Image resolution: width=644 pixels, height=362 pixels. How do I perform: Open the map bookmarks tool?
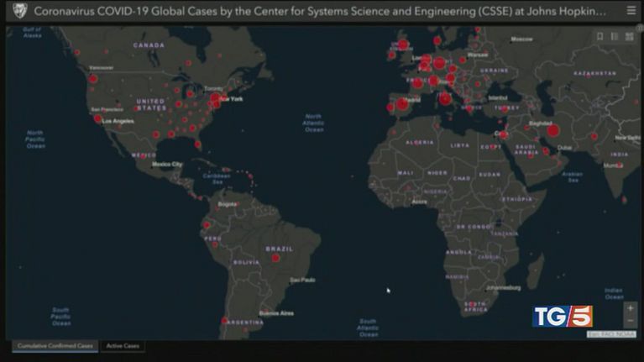[x=599, y=36]
